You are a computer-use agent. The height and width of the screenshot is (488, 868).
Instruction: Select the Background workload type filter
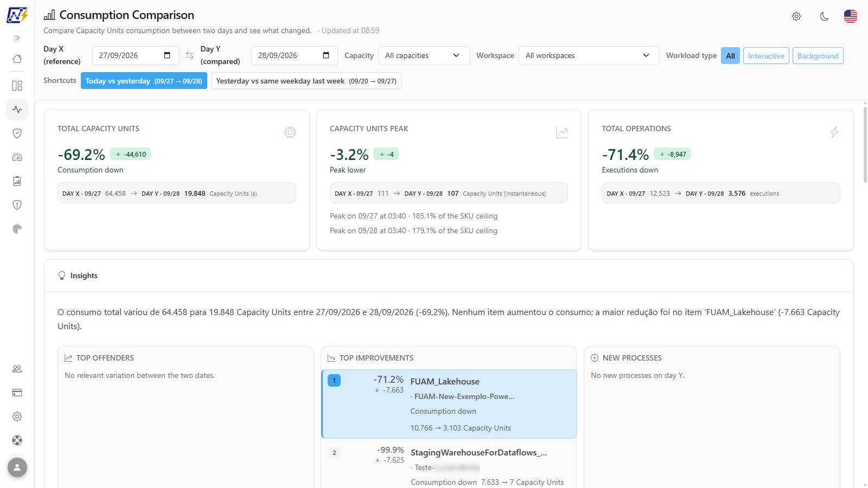[x=818, y=56]
